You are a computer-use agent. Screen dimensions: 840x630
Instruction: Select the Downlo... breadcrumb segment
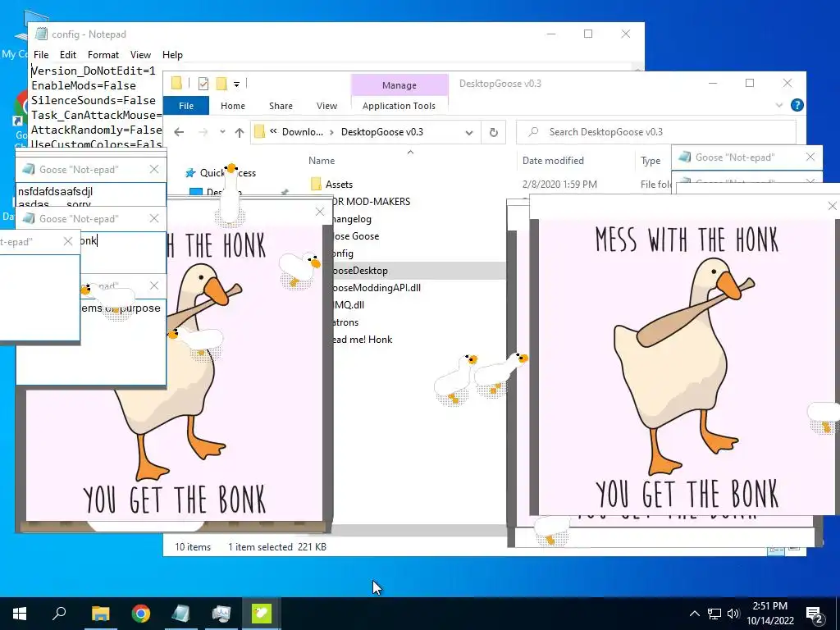[x=303, y=132]
